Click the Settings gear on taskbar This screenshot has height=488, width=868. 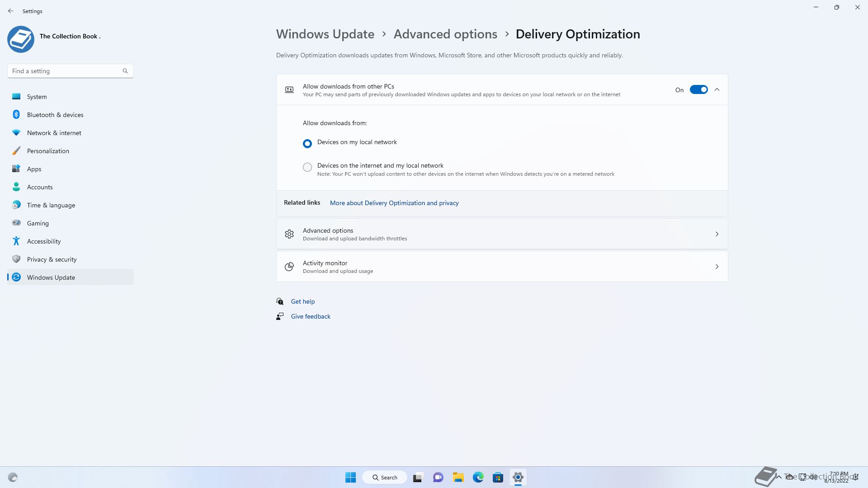(x=518, y=477)
